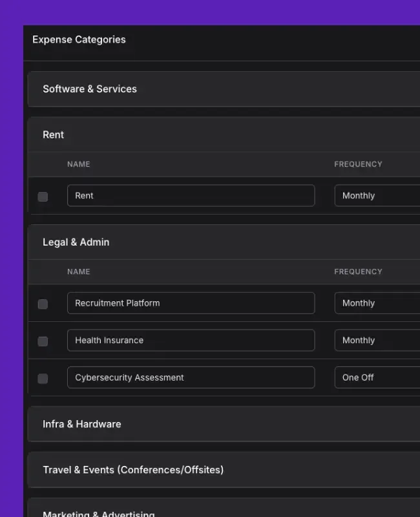Tick the checkbox beside the Rent expense
The image size is (420, 517).
pos(43,197)
